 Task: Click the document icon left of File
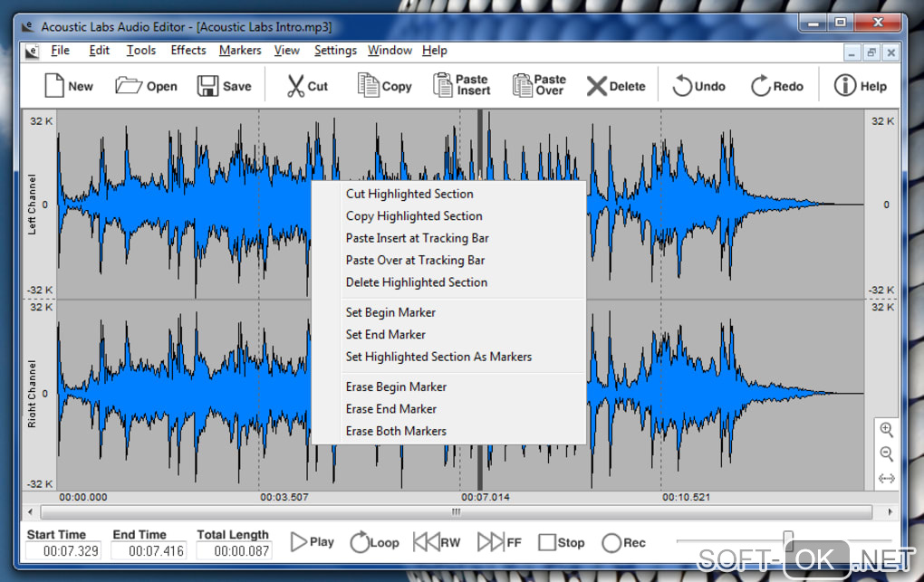pyautogui.click(x=33, y=52)
